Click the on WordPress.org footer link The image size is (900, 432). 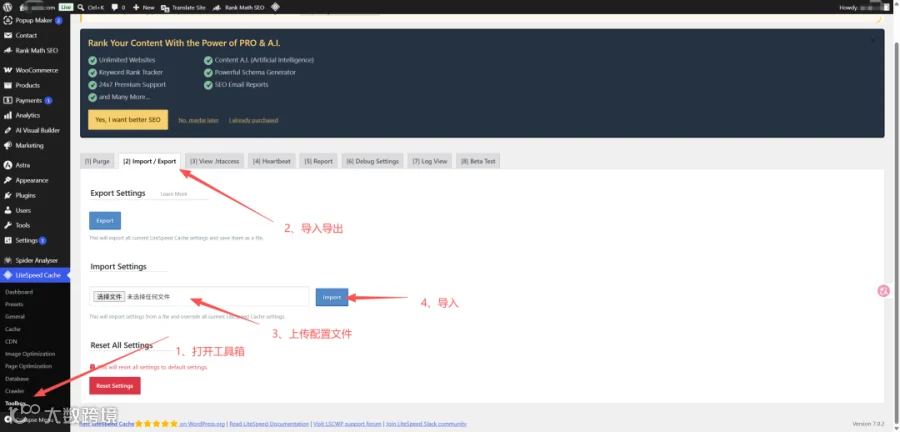[201, 424]
